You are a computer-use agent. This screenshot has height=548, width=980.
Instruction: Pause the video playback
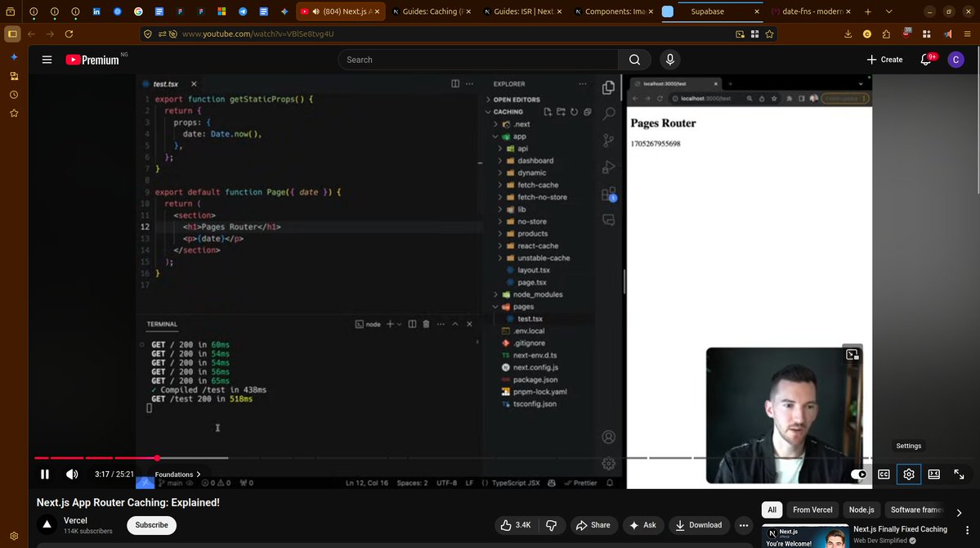point(45,474)
